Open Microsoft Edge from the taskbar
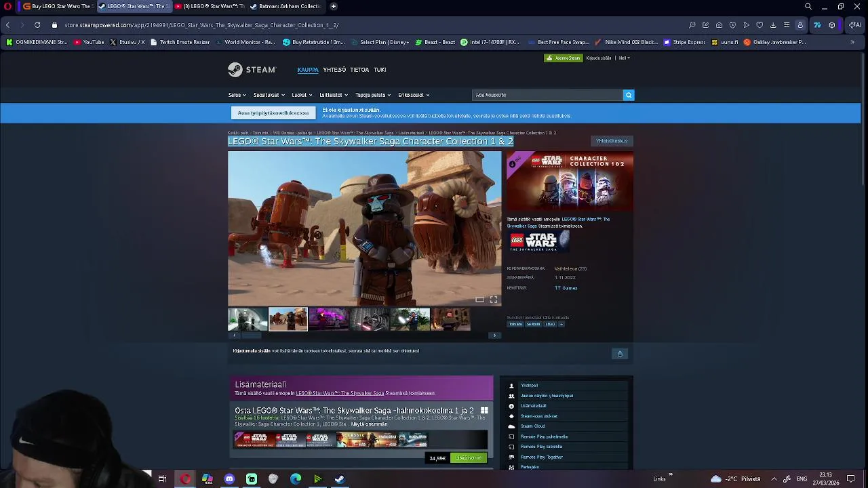The image size is (868, 488). [x=296, y=479]
